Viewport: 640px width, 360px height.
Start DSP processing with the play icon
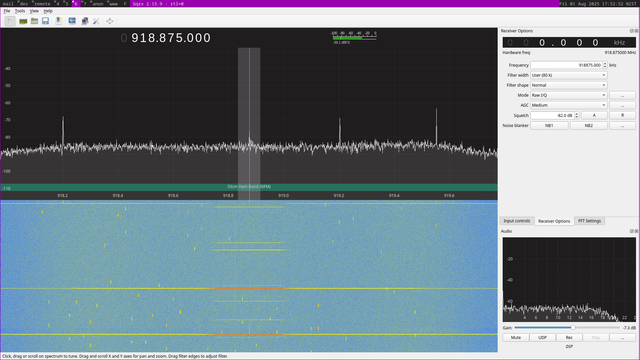tap(10, 21)
